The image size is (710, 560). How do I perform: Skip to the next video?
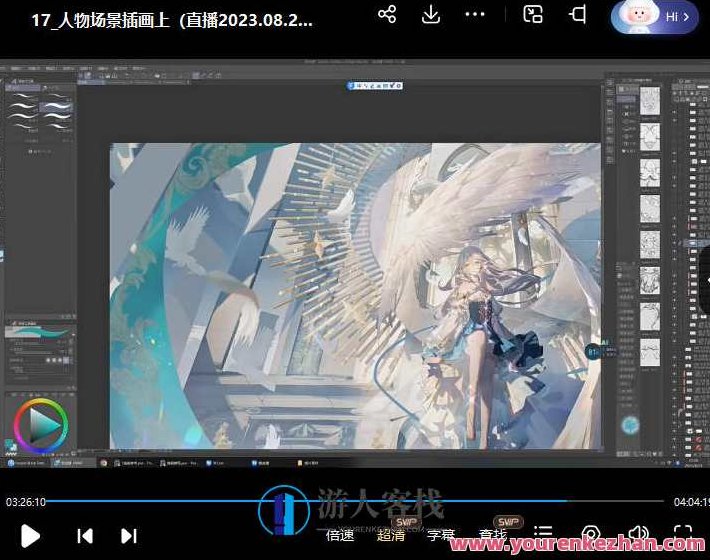click(x=129, y=536)
